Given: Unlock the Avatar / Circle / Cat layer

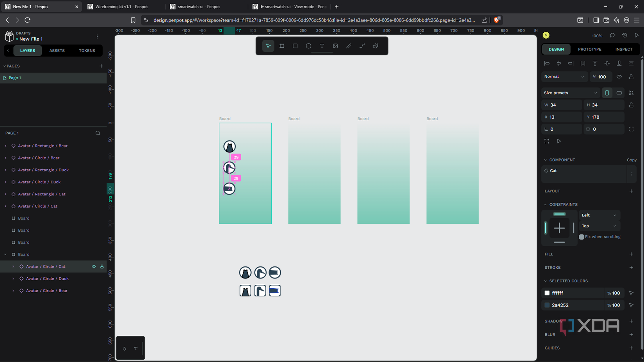Looking at the screenshot, I should tap(102, 266).
